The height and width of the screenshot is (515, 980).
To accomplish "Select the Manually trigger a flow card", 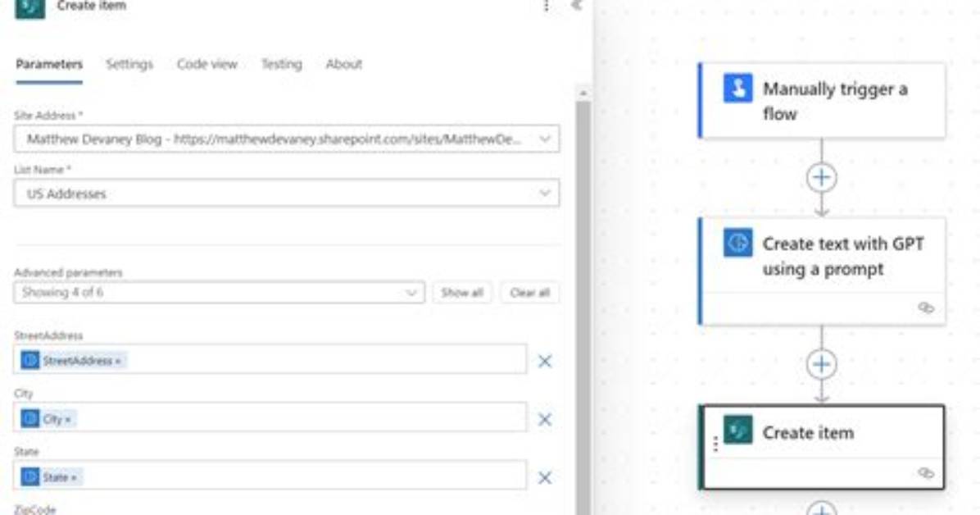I will click(x=822, y=101).
